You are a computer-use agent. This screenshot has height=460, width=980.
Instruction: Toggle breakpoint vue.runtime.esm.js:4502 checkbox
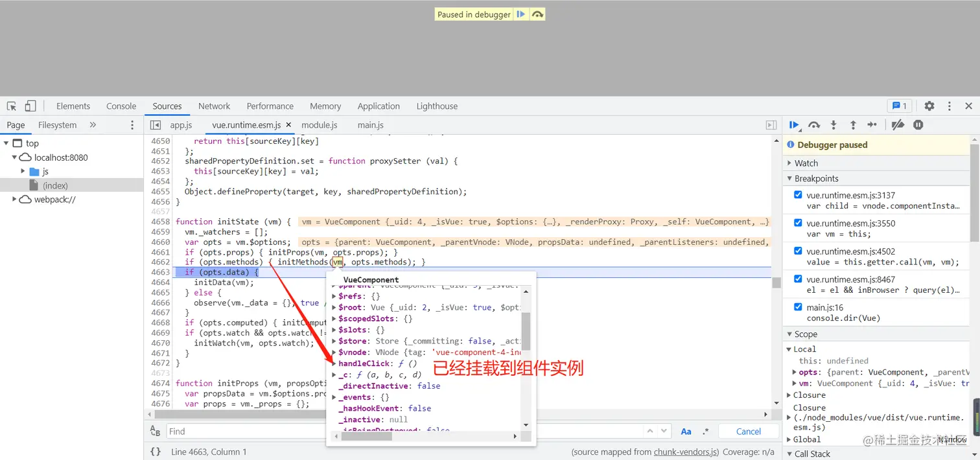tap(798, 251)
